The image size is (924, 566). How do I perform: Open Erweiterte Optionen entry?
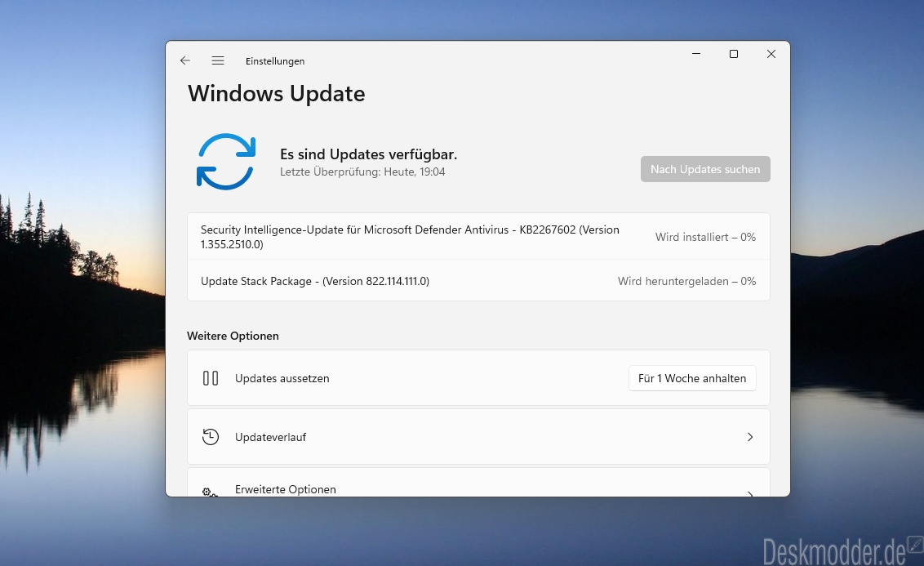[x=478, y=482]
